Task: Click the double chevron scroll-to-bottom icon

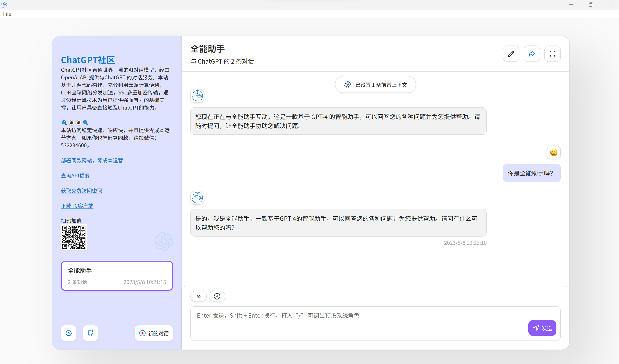Action: pyautogui.click(x=199, y=296)
